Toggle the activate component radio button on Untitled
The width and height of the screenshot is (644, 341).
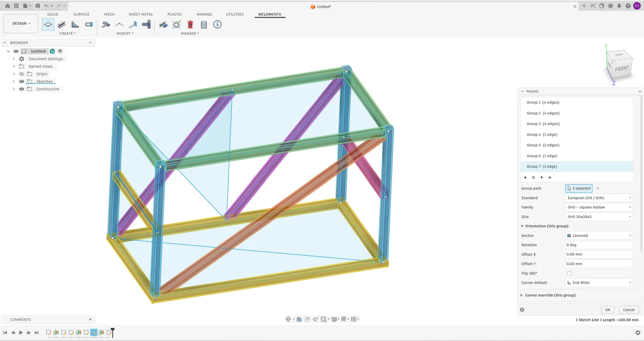(60, 51)
